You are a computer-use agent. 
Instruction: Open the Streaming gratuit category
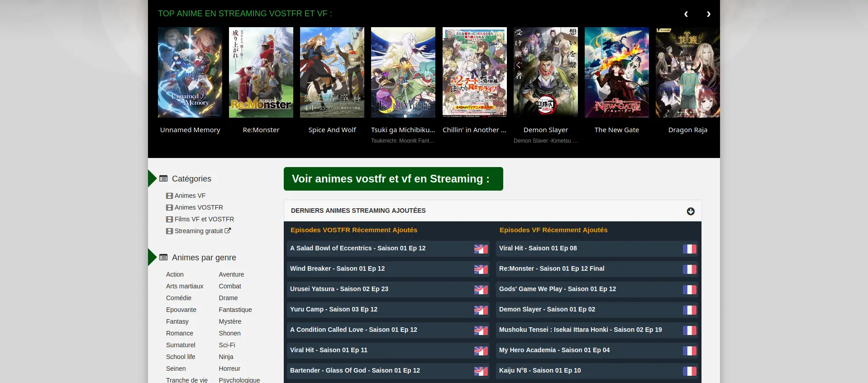pos(199,231)
